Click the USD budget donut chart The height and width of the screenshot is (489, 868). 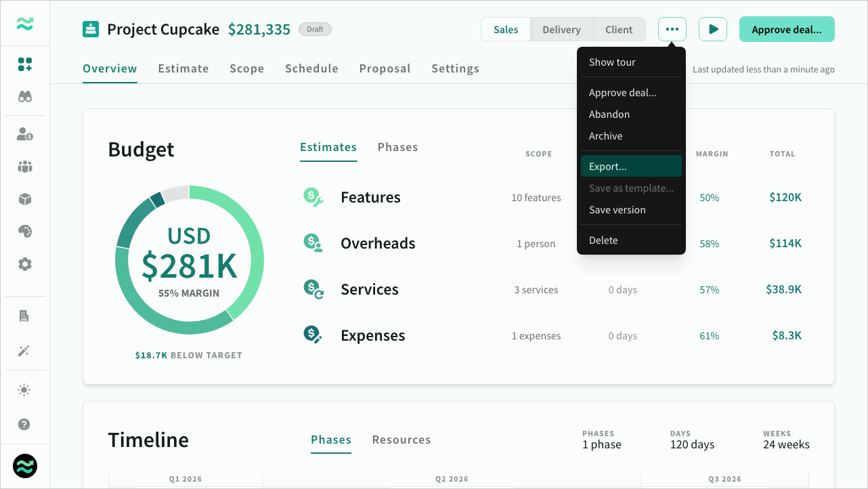(190, 261)
